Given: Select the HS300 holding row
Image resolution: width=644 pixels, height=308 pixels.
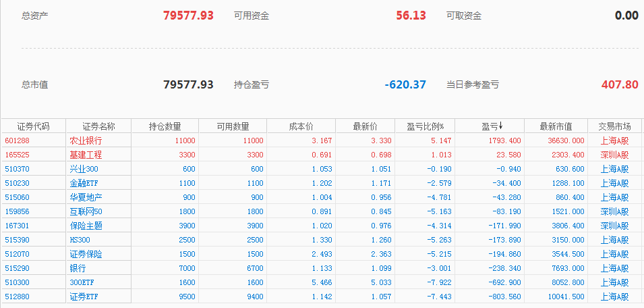Looking at the screenshot, I should pyautogui.click(x=321, y=240).
